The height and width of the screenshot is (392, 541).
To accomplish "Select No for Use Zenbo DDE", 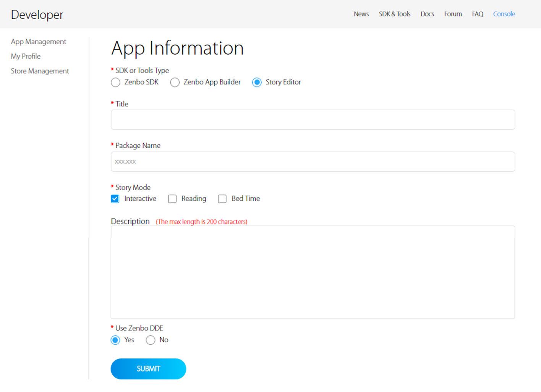I will 151,340.
